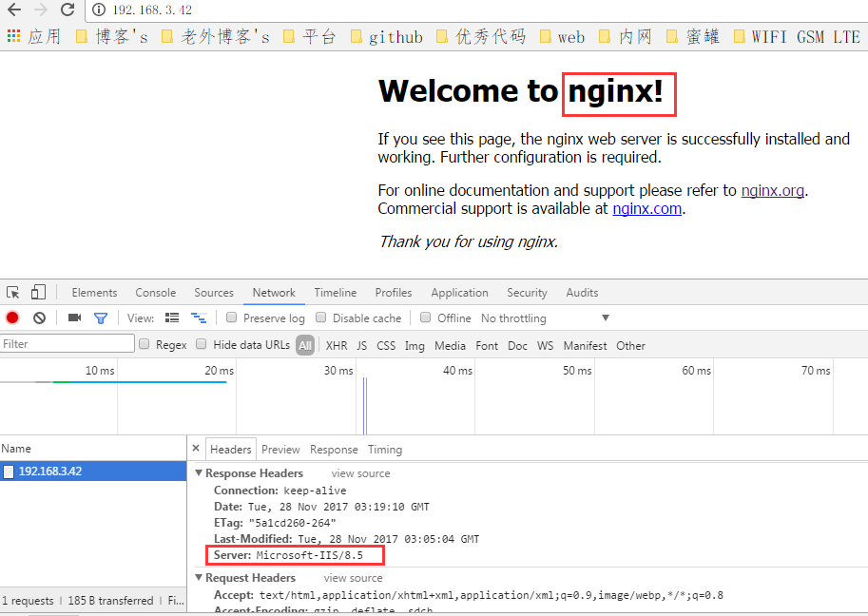
Task: Switch to the Console tab
Action: (x=156, y=292)
